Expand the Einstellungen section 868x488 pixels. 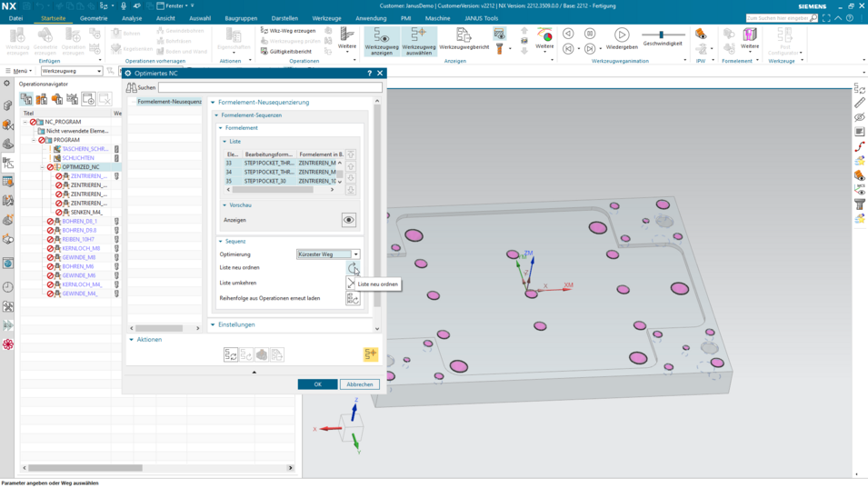click(x=213, y=324)
